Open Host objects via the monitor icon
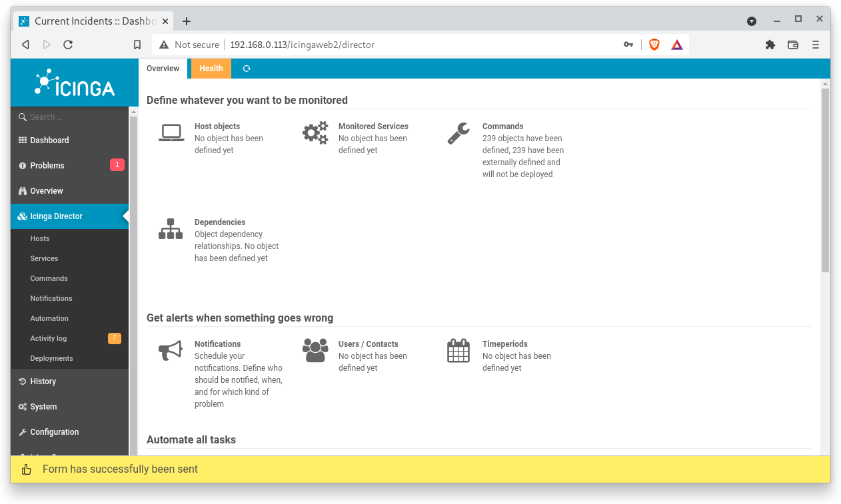The width and height of the screenshot is (841, 504). [x=171, y=131]
